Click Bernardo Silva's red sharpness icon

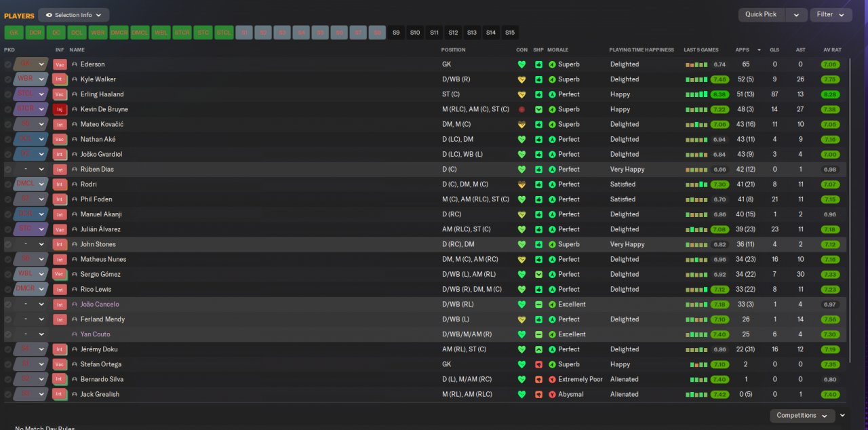[x=538, y=379]
